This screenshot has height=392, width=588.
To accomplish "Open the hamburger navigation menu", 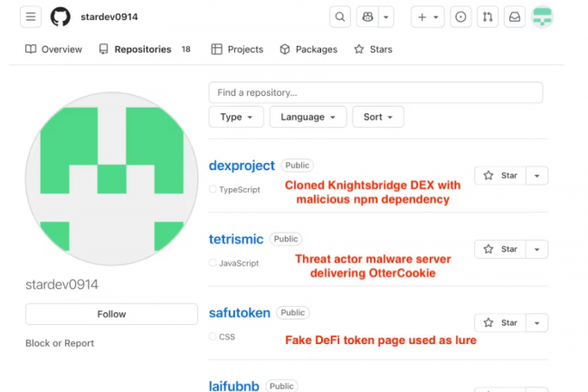I will click(x=31, y=17).
